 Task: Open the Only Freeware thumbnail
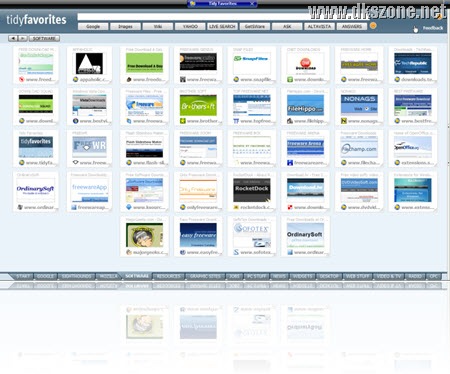click(198, 190)
